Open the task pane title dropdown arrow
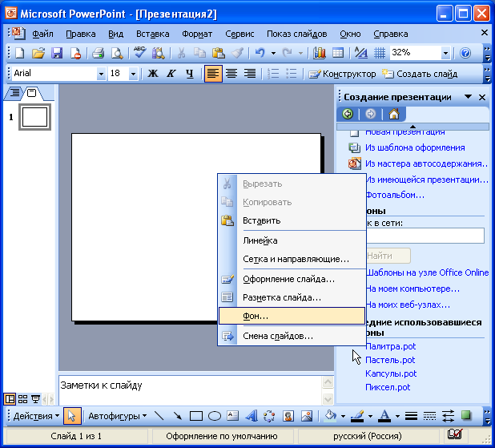Viewport: 495px width, 448px height. point(468,97)
